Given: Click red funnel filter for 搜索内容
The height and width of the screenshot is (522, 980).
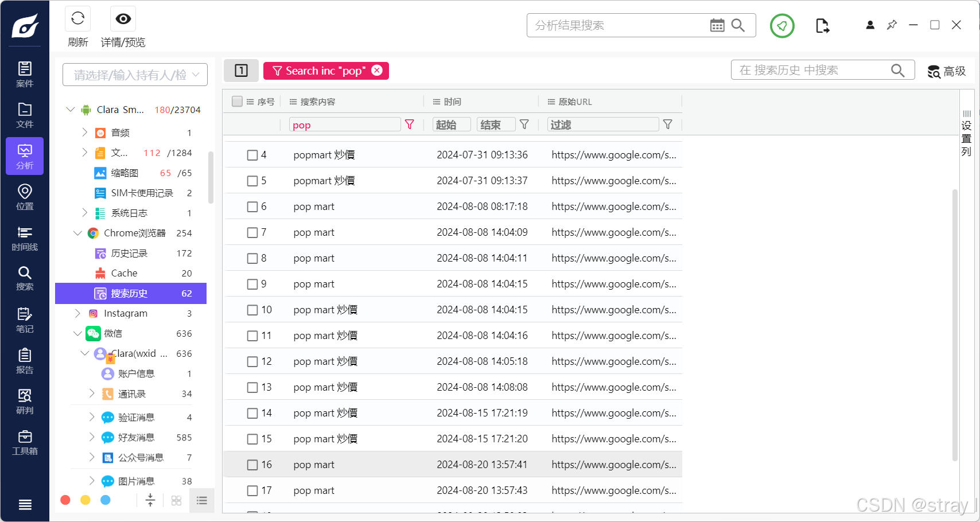Looking at the screenshot, I should click(410, 124).
